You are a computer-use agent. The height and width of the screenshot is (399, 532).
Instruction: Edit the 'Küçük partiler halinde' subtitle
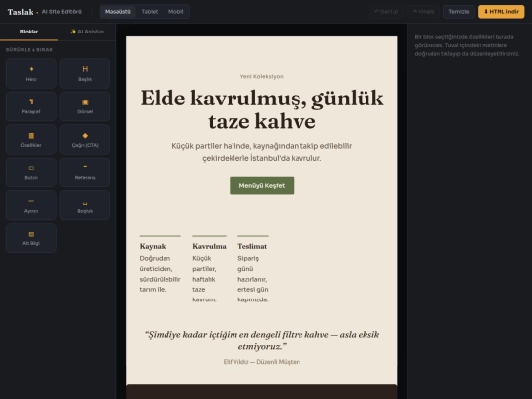(x=262, y=152)
